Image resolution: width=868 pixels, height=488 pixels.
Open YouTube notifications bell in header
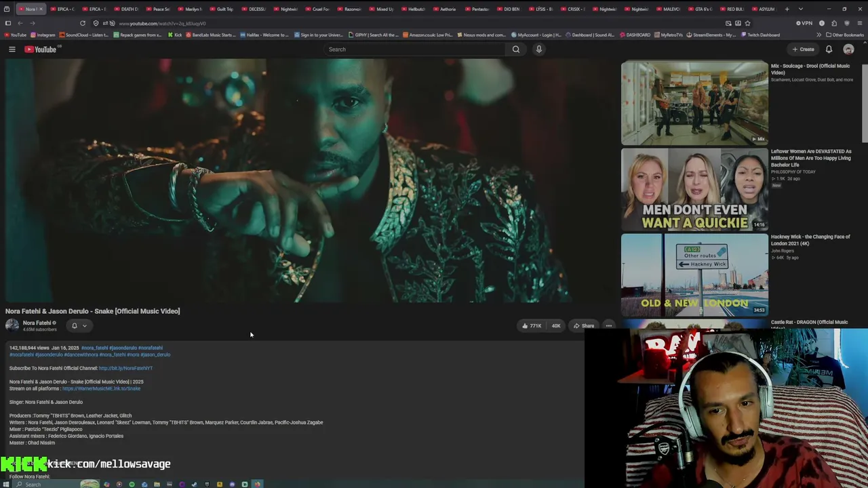click(829, 49)
